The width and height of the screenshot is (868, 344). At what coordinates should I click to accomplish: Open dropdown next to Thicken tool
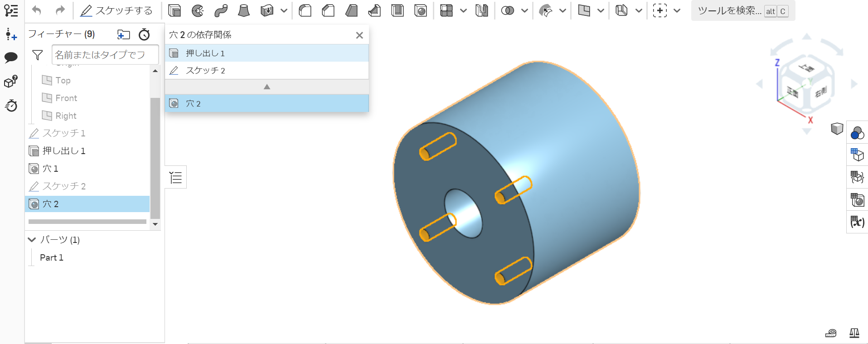coord(284,10)
